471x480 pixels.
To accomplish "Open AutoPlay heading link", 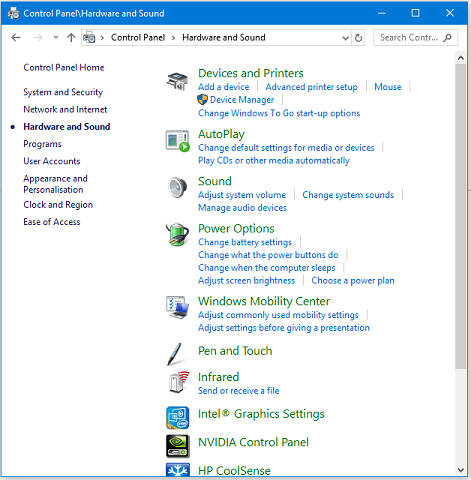I will (x=221, y=134).
